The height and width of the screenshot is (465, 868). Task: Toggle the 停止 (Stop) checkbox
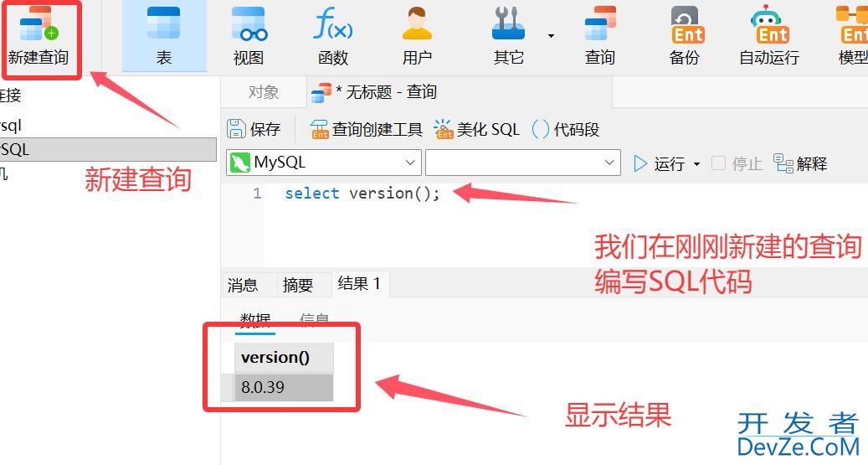718,163
